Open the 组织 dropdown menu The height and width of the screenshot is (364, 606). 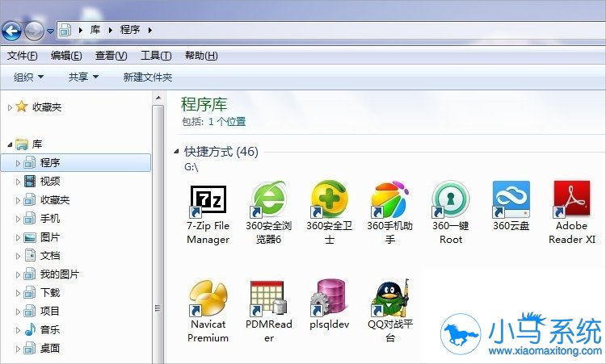[28, 77]
